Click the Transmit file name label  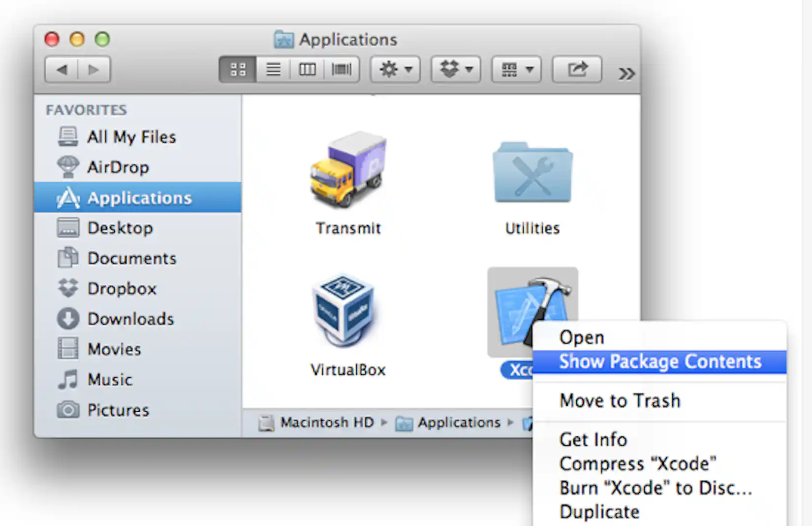click(348, 229)
